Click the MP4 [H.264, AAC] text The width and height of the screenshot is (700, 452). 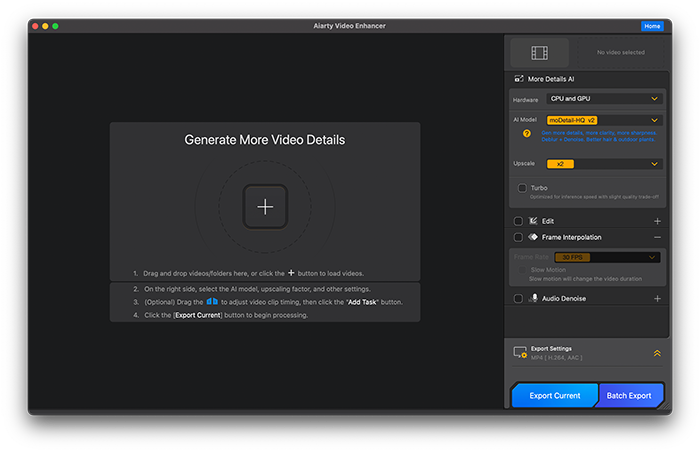(556, 358)
